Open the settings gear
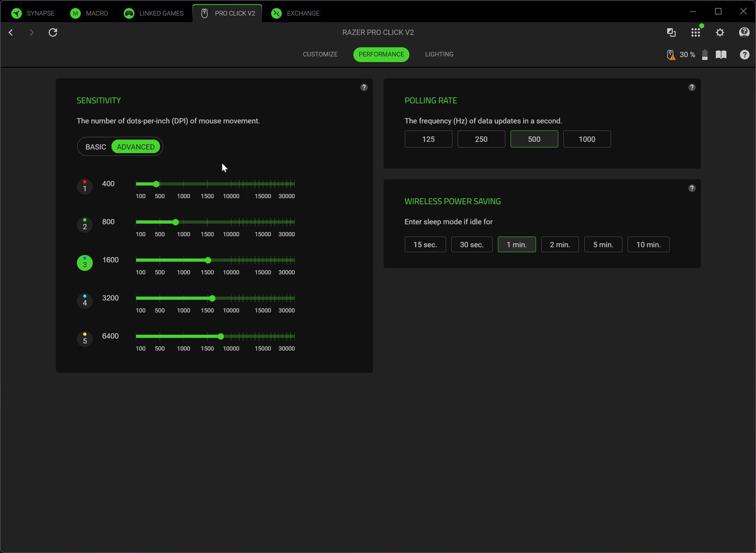The width and height of the screenshot is (756, 553). coord(720,32)
